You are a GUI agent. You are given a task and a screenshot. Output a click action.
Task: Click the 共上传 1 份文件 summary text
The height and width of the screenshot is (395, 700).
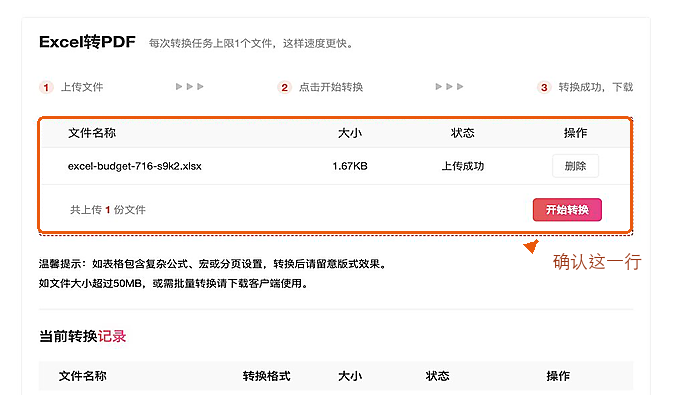108,210
